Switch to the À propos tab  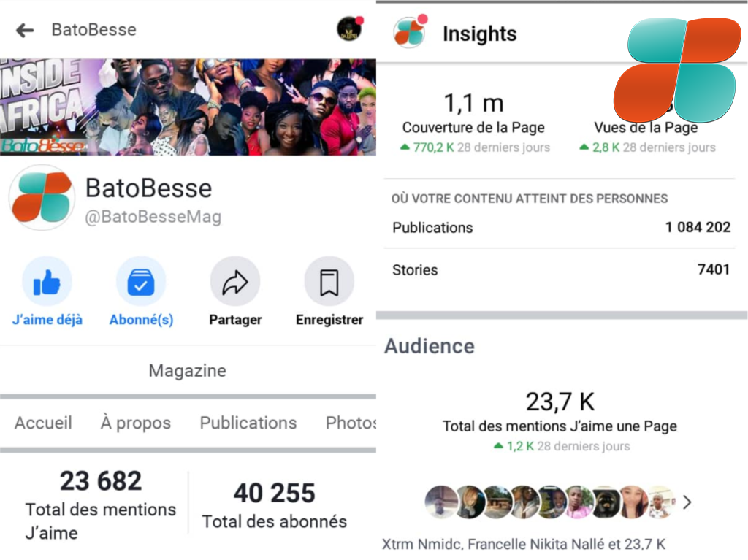pyautogui.click(x=135, y=423)
